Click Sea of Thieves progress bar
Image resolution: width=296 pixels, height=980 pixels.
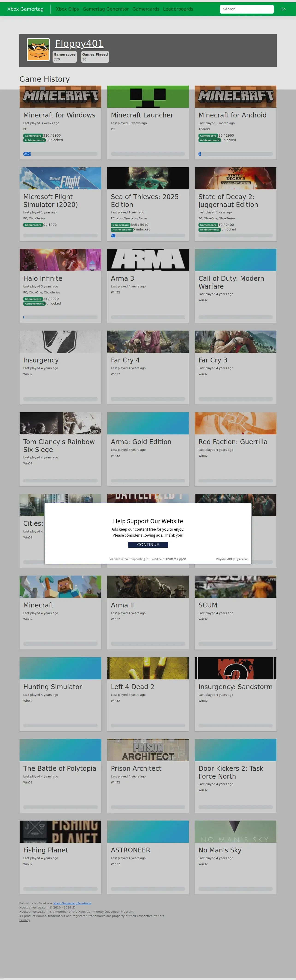[148, 236]
